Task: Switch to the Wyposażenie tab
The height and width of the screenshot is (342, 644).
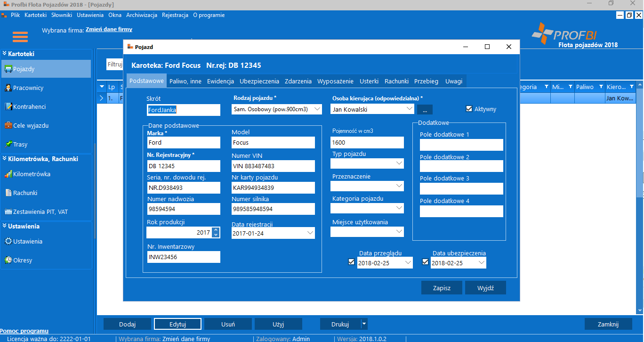Action: (x=335, y=81)
